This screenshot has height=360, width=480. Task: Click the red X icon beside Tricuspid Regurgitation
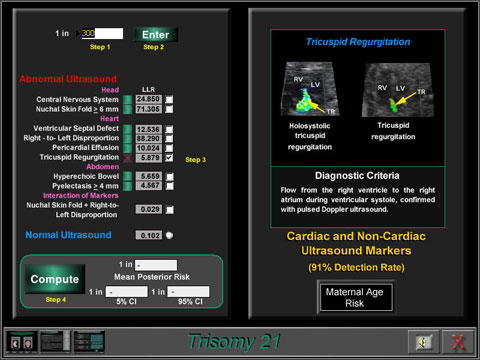pos(128,158)
